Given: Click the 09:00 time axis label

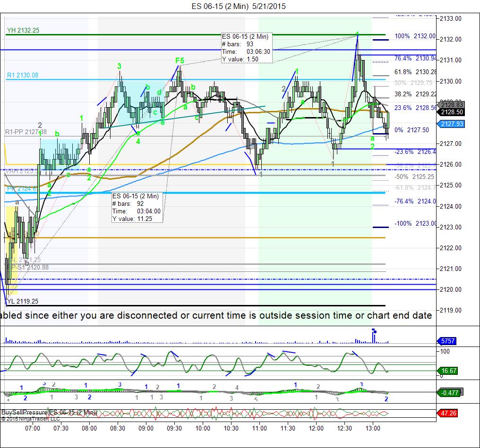Looking at the screenshot, I should coord(146,428).
